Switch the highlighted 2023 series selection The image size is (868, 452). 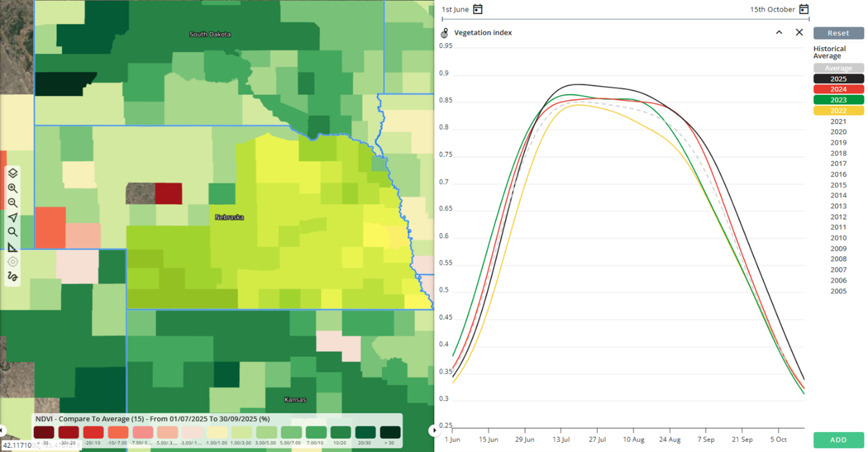pos(838,100)
